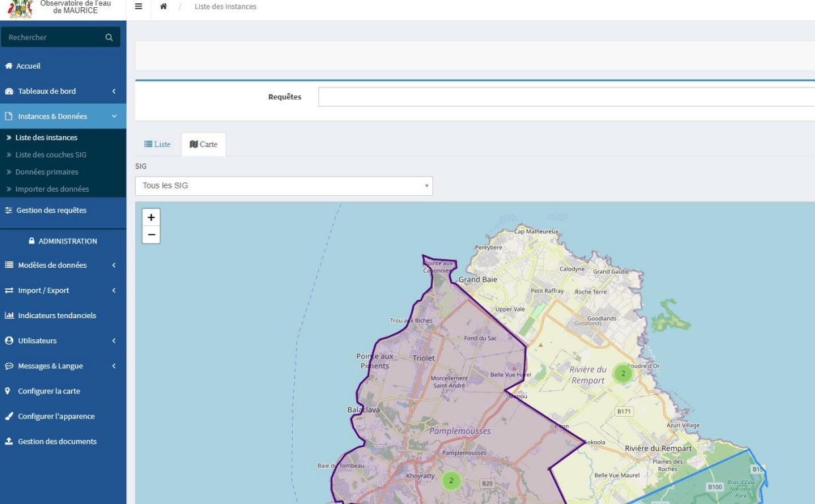Viewport: 815px width, 504px height.
Task: Go to Importer des données
Action: [52, 189]
